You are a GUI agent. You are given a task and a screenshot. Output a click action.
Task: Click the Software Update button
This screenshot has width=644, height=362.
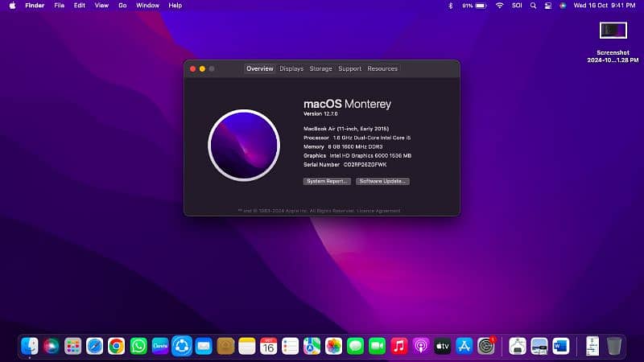click(x=383, y=181)
